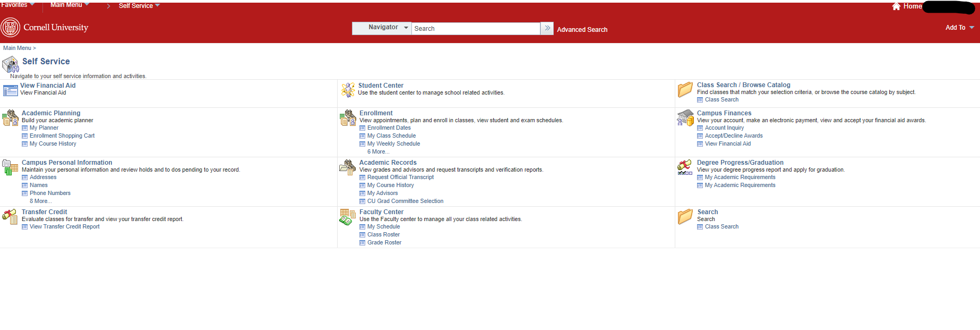Click the page icon beside View Transfer Credit Report
The image size is (980, 330).
point(24,227)
